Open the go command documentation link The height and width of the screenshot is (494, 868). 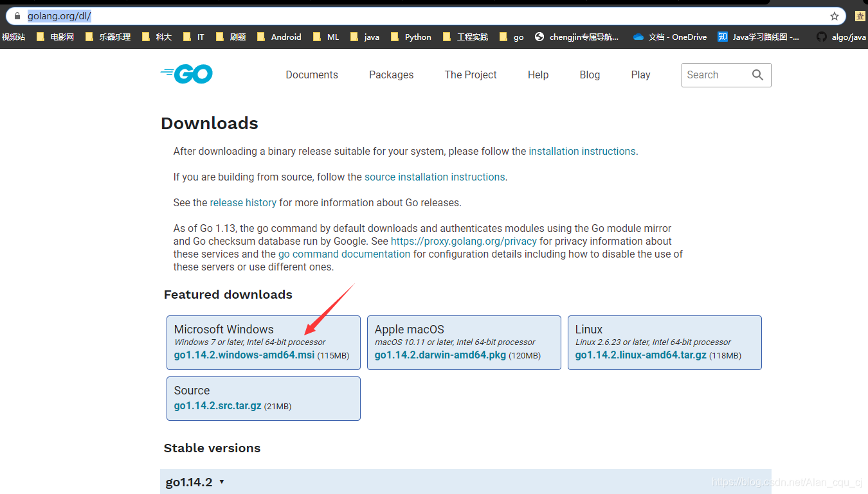(344, 254)
